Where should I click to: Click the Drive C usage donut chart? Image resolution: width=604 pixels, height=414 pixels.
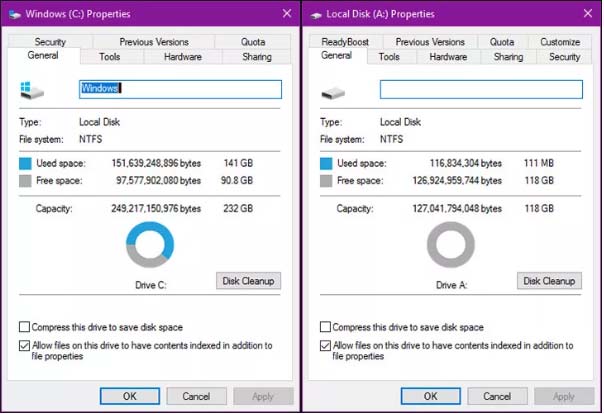(150, 245)
